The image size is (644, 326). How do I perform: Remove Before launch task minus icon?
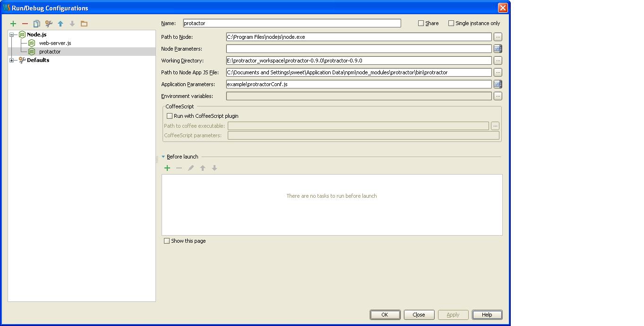click(x=179, y=168)
